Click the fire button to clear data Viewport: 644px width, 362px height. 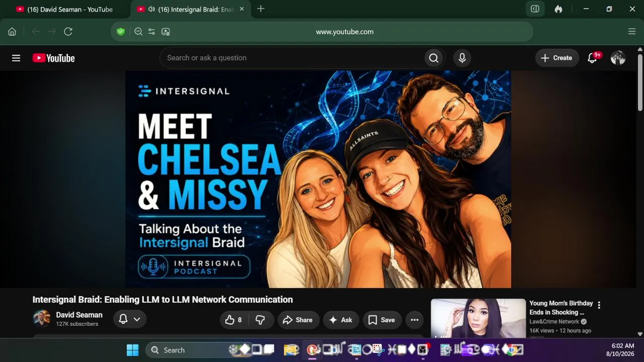[x=558, y=9]
